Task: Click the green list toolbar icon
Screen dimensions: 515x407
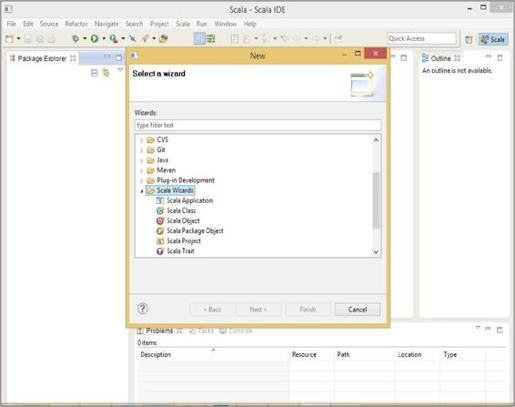Action: pyautogui.click(x=211, y=39)
